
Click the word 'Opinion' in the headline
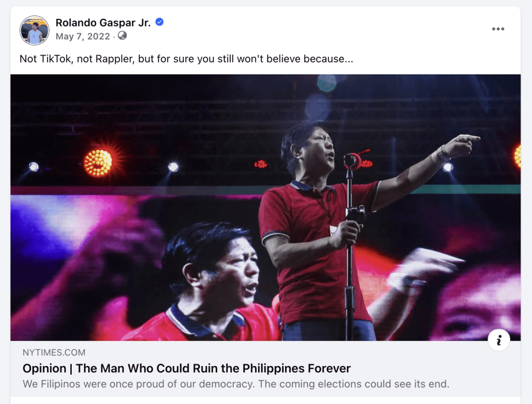click(45, 368)
